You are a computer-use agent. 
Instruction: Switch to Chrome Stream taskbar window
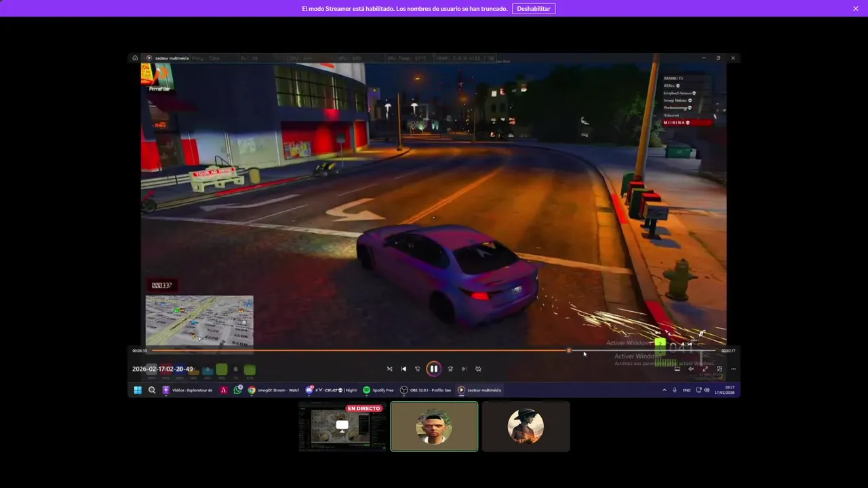tap(273, 390)
